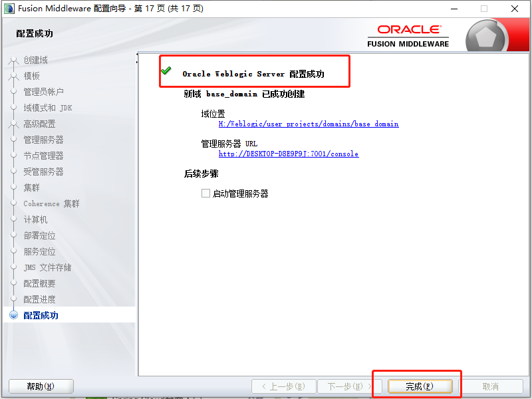Select the 管理员帐户 step
The width and height of the screenshot is (532, 399).
(x=43, y=92)
